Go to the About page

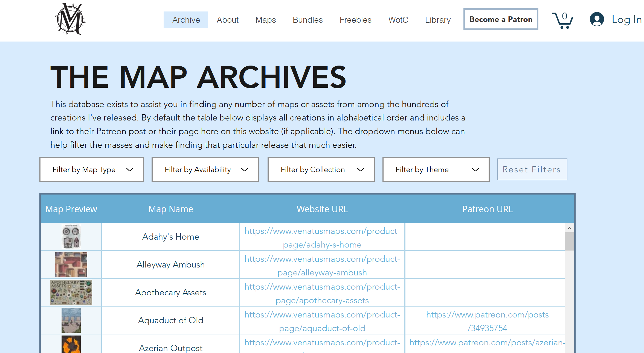[x=228, y=20]
